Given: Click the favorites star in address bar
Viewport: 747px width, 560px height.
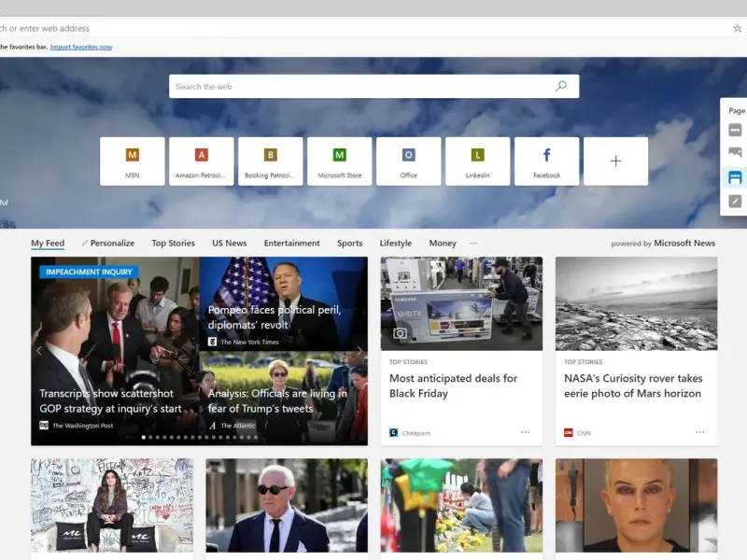Looking at the screenshot, I should (x=737, y=29).
